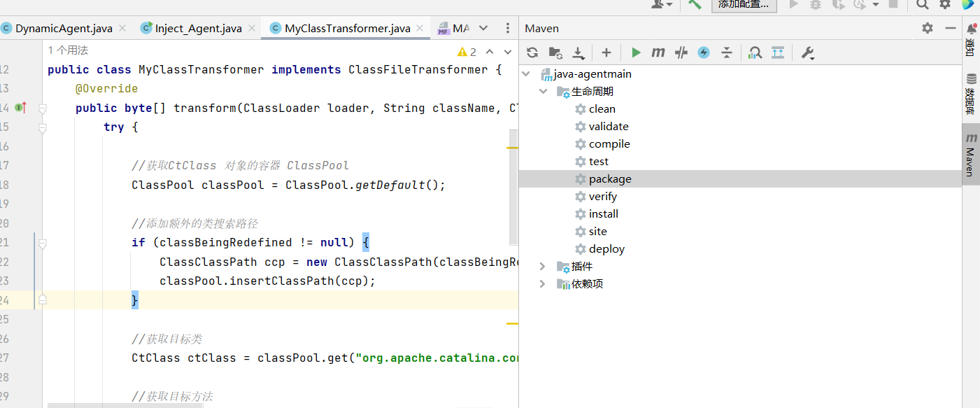This screenshot has width=980, height=408.
Task: Click the '1 个用法' usages hint
Action: pyautogui.click(x=68, y=50)
